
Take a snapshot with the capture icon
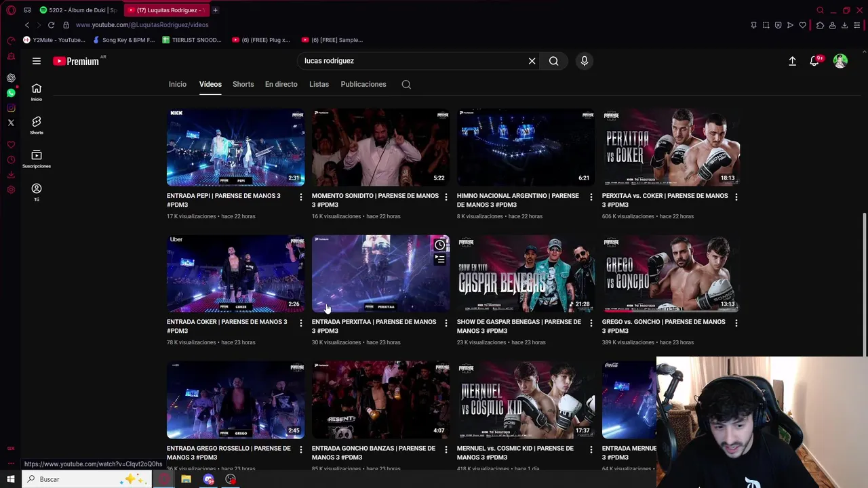point(766,25)
